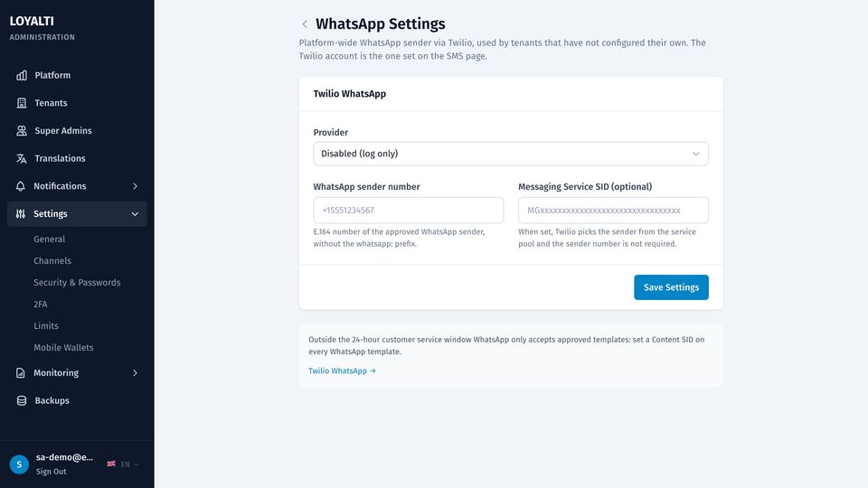This screenshot has height=488, width=868.
Task: Expand the Monitoring submenu chevron
Action: click(135, 373)
